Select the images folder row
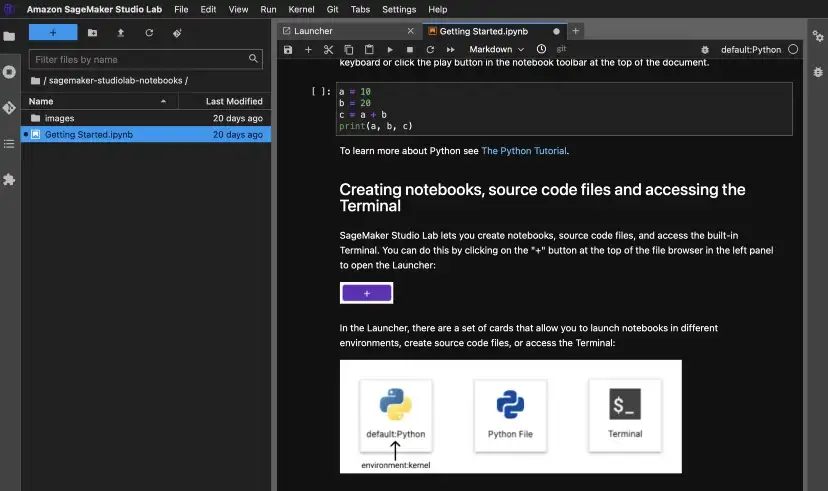Screen dimensions: 828x491 pos(146,118)
